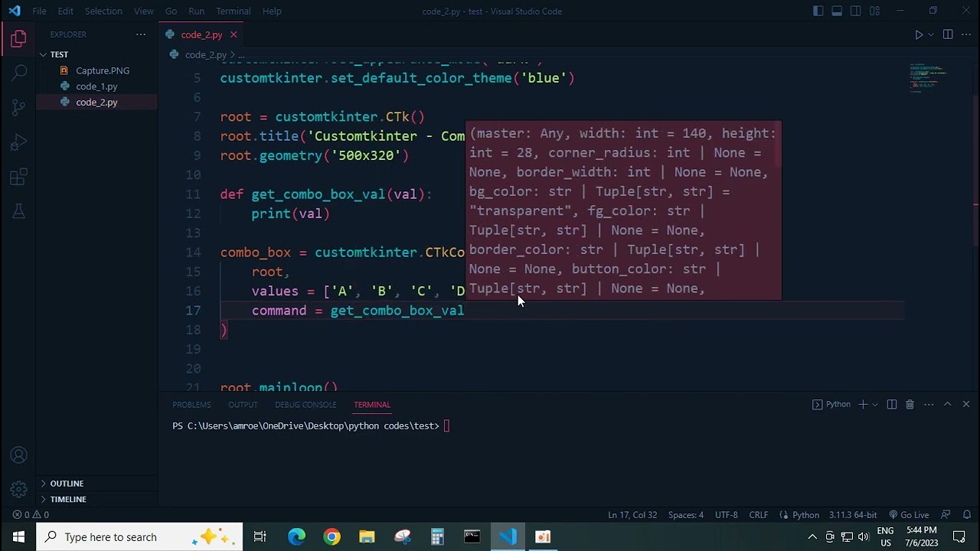Open Microsoft Edge from the taskbar
Image resolution: width=980 pixels, height=551 pixels.
tap(296, 536)
